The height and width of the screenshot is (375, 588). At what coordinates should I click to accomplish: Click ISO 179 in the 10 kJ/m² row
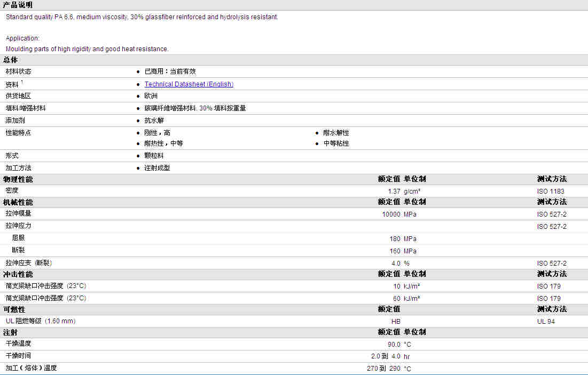(x=549, y=286)
